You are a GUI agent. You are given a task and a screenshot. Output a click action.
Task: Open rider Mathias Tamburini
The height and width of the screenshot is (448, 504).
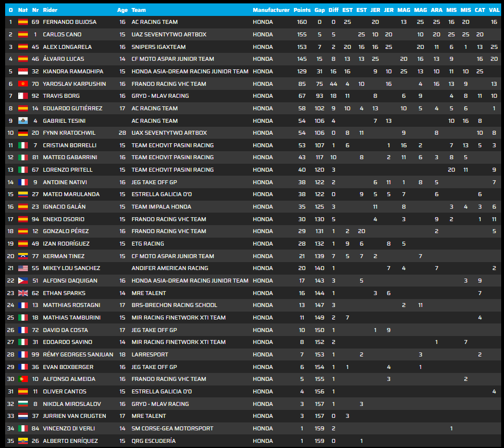[x=72, y=318]
